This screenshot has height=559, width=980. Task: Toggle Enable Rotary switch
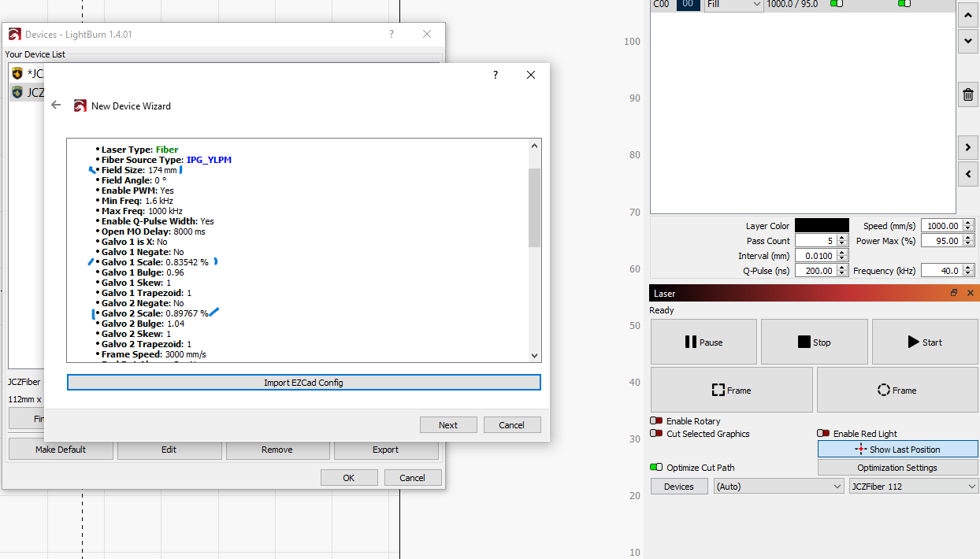pos(655,421)
